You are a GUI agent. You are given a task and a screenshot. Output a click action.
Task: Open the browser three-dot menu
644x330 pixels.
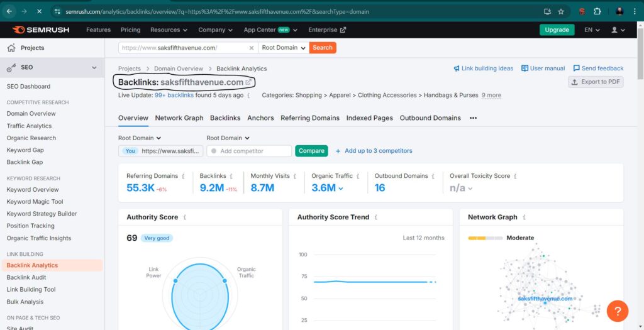635,11
